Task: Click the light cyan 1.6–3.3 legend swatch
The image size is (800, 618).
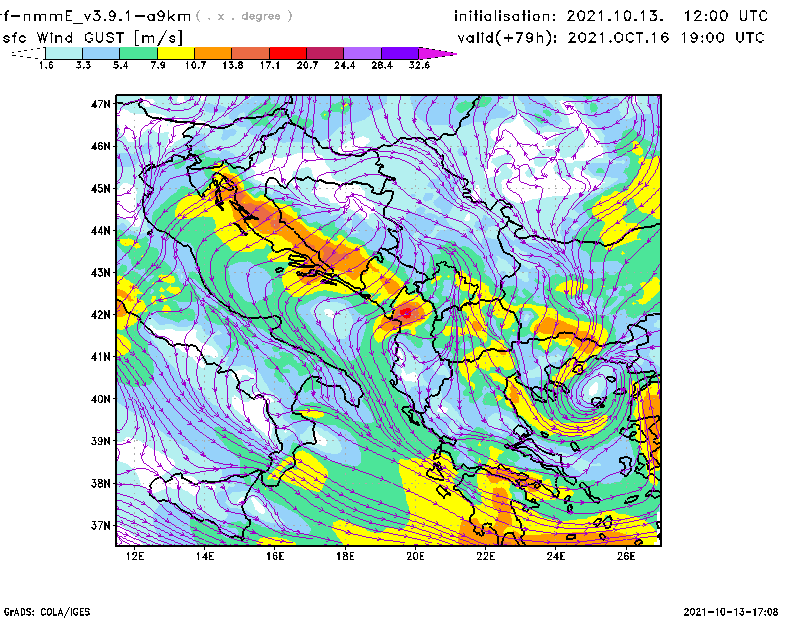Action: click(64, 53)
